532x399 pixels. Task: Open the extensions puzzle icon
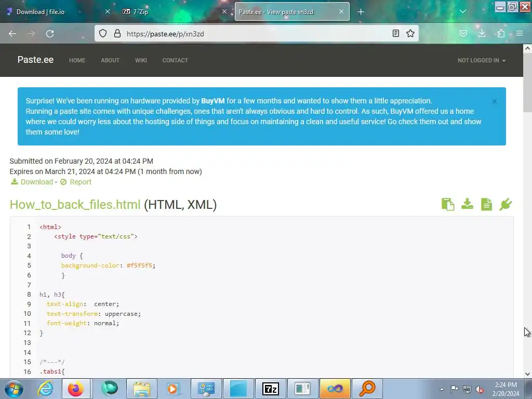pyautogui.click(x=501, y=33)
